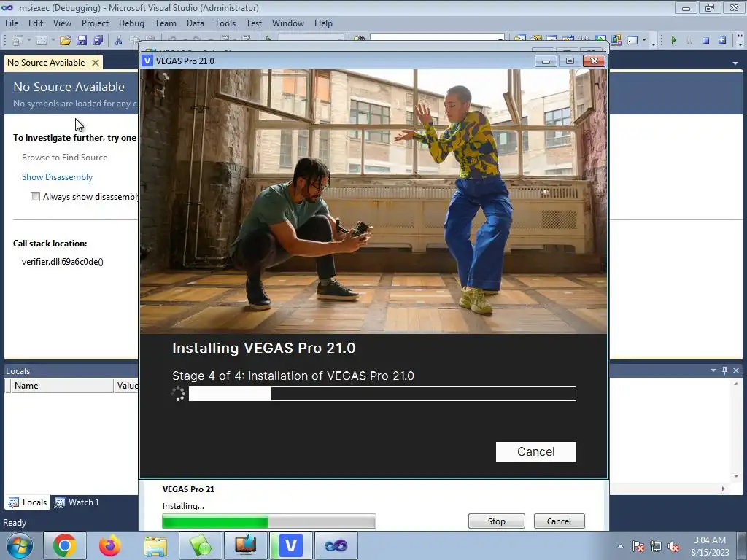The width and height of the screenshot is (747, 560).
Task: Click the Add New Item toolbar icon
Action: [x=42, y=41]
